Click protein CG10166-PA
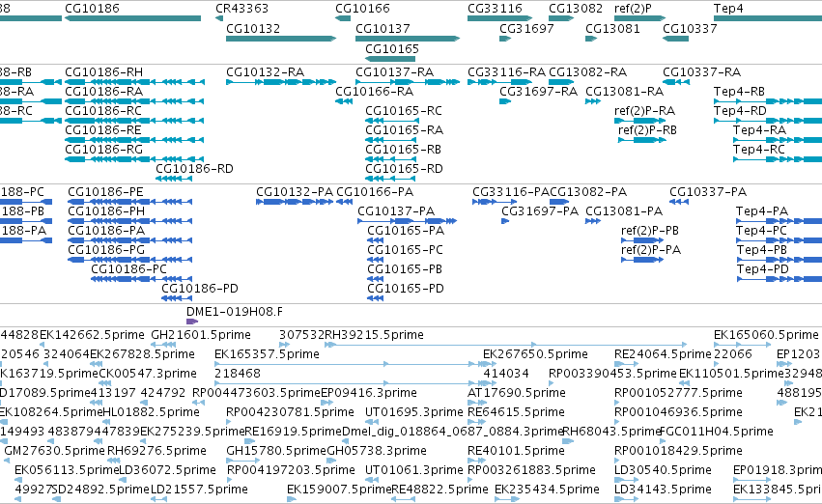 [345, 202]
